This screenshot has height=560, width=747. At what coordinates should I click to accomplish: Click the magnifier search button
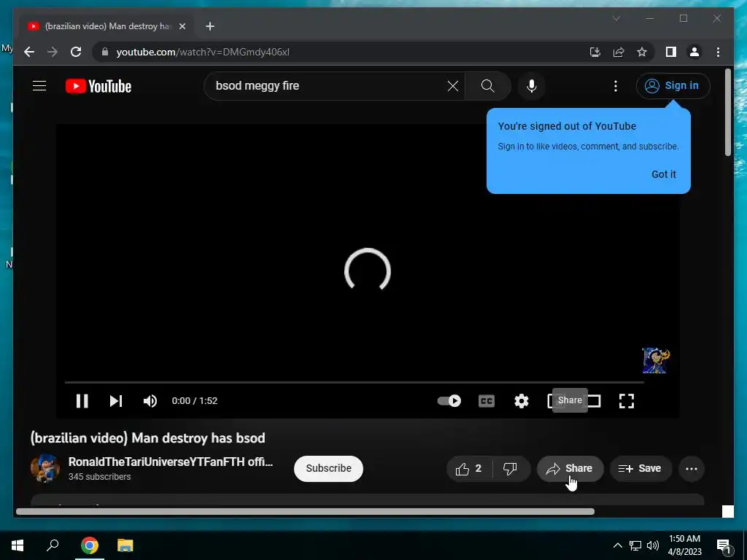click(487, 86)
